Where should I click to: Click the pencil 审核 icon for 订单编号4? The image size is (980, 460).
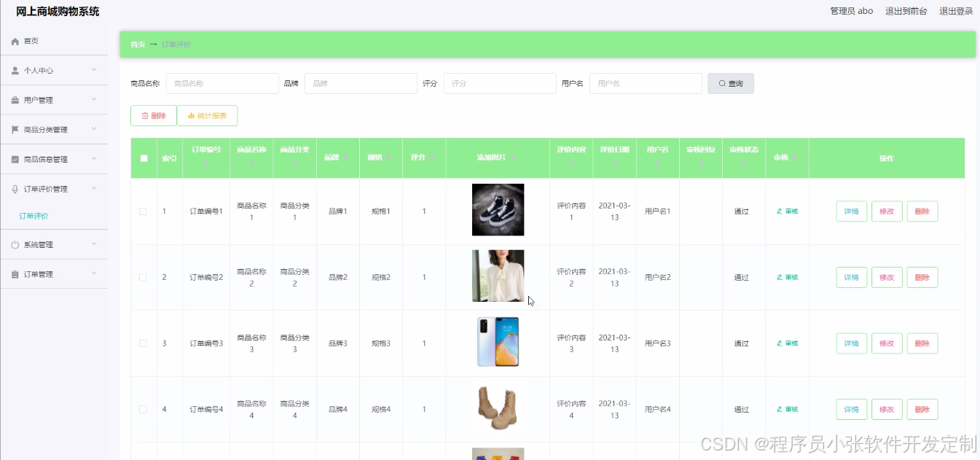tap(780, 410)
